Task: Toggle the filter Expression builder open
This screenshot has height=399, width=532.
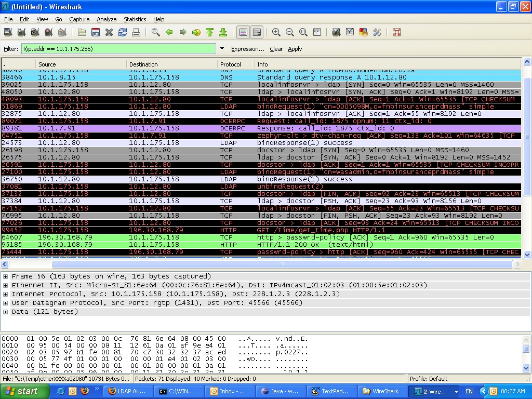Action: pyautogui.click(x=248, y=48)
